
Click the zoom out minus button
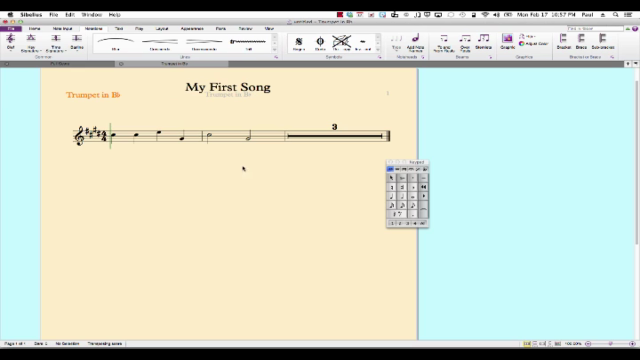(x=588, y=344)
